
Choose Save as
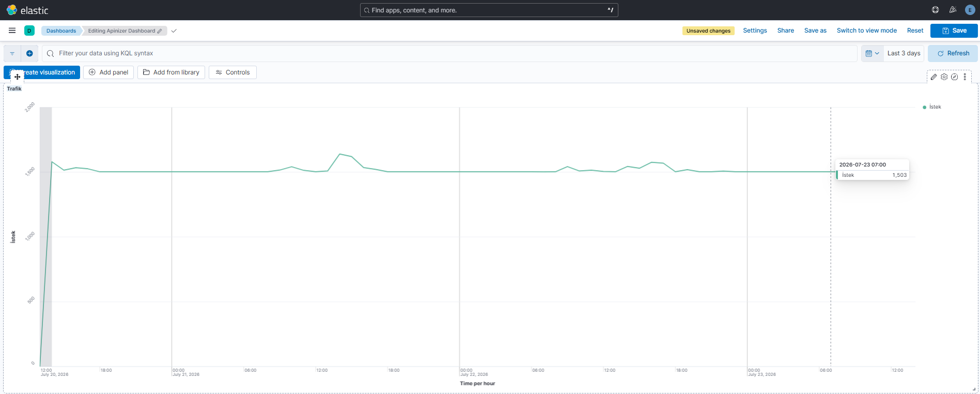(815, 31)
